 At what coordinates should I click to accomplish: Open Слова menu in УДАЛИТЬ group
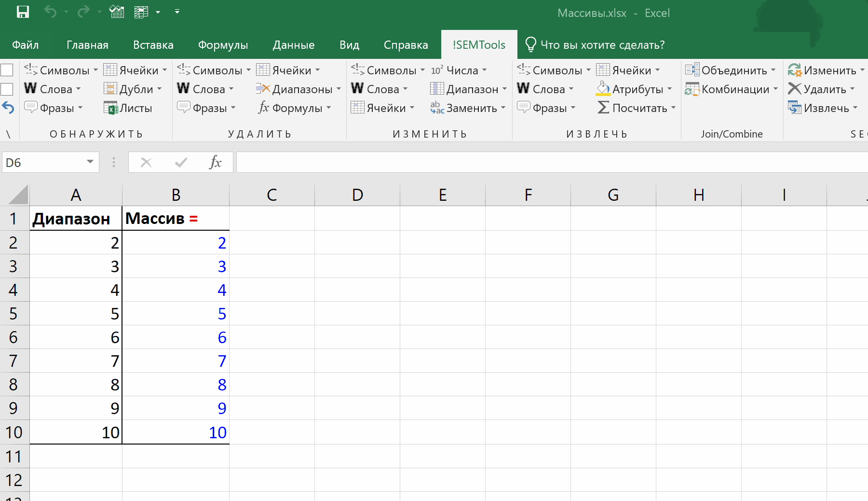coord(205,89)
